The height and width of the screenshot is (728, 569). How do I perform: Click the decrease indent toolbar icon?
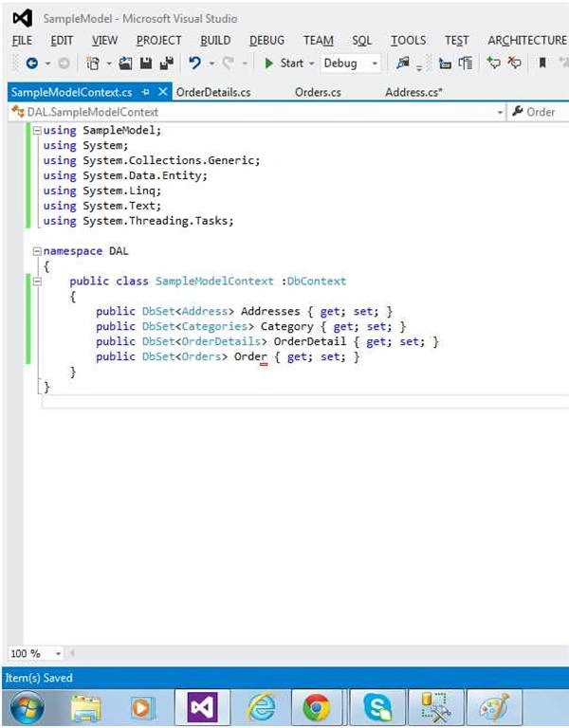click(x=445, y=64)
